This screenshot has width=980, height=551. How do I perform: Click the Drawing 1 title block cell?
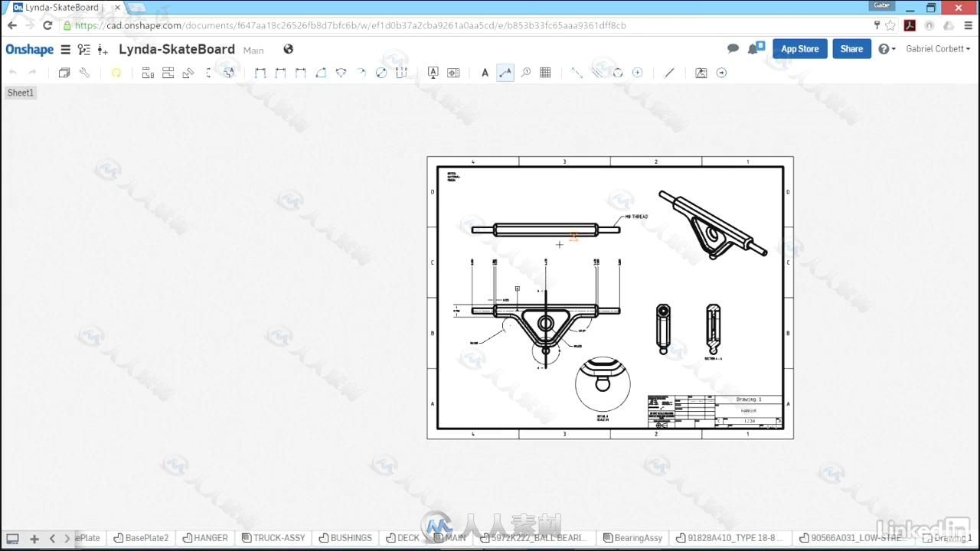[x=748, y=399]
